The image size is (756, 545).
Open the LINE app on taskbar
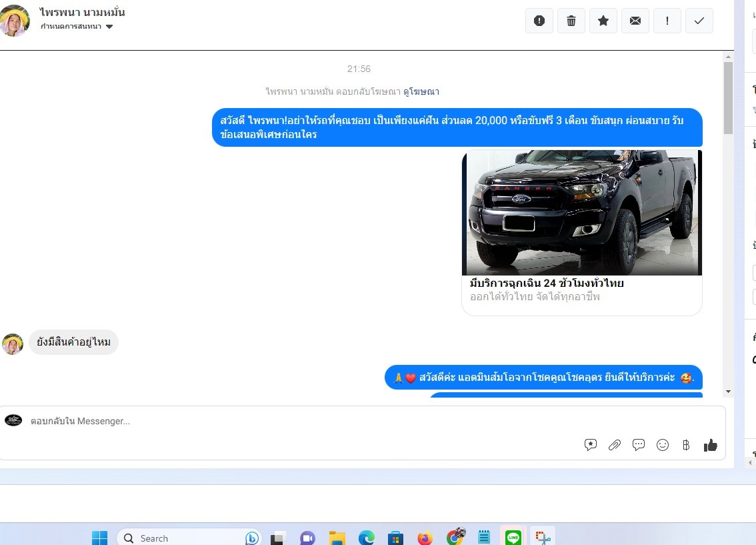[513, 537]
